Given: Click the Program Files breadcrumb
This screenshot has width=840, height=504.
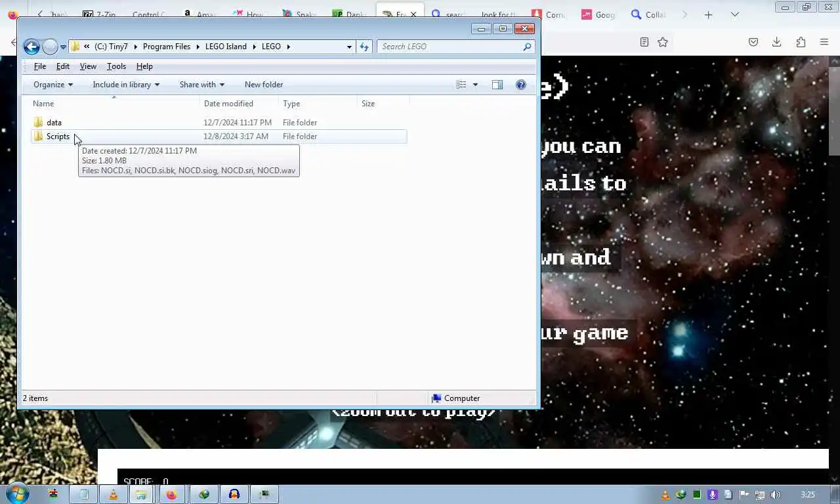Looking at the screenshot, I should (167, 47).
